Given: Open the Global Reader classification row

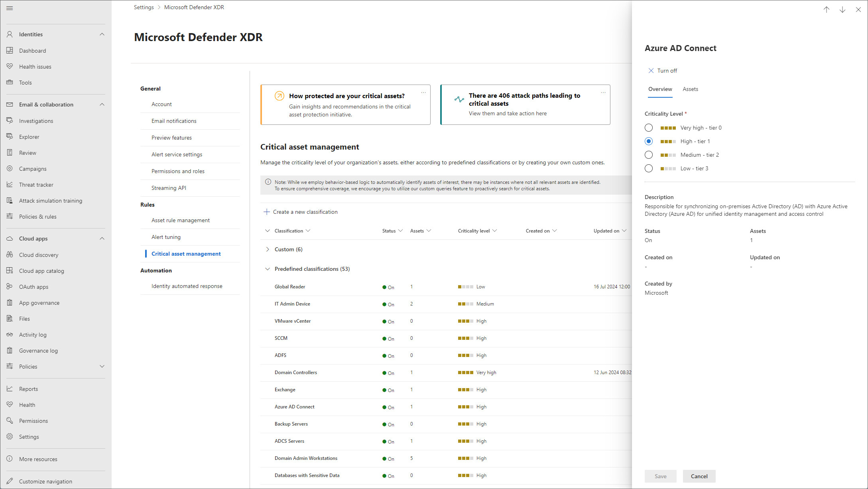Looking at the screenshot, I should (446, 287).
